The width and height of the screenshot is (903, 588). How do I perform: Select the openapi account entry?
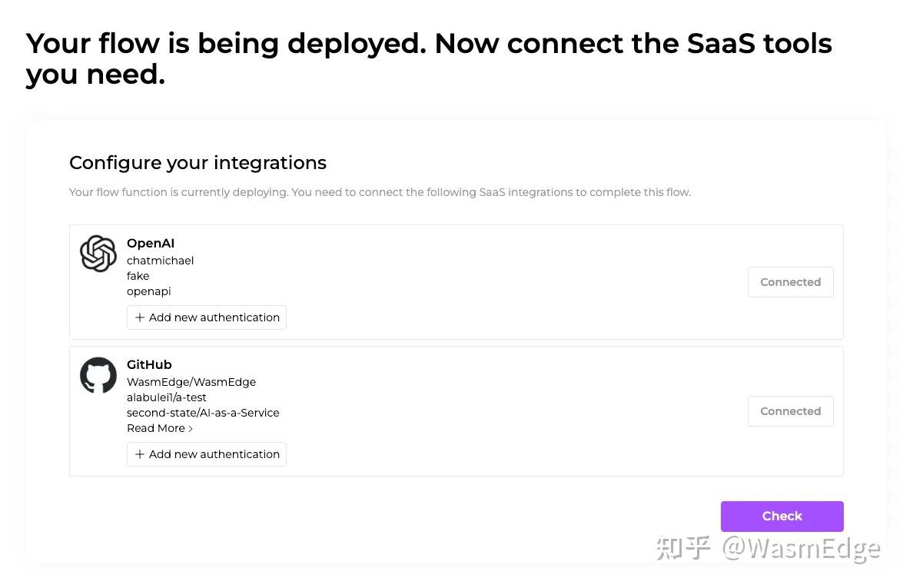[149, 291]
